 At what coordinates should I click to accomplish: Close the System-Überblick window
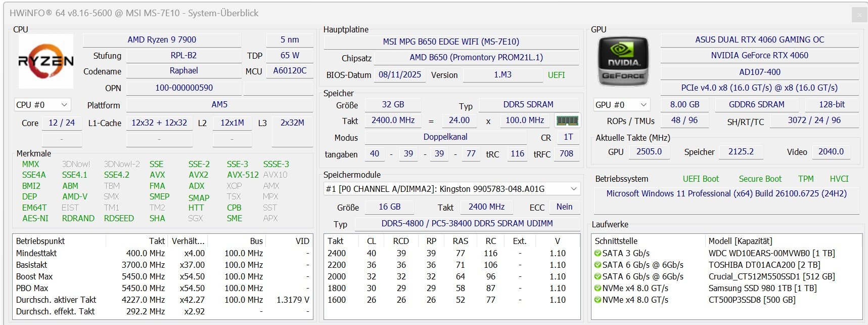(x=859, y=15)
